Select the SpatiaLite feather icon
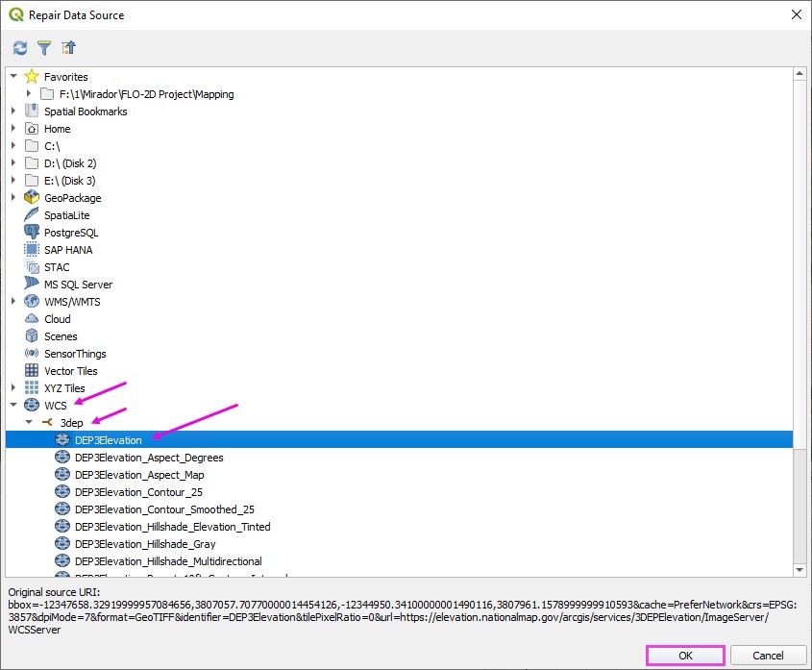This screenshot has width=812, height=670. coord(32,215)
